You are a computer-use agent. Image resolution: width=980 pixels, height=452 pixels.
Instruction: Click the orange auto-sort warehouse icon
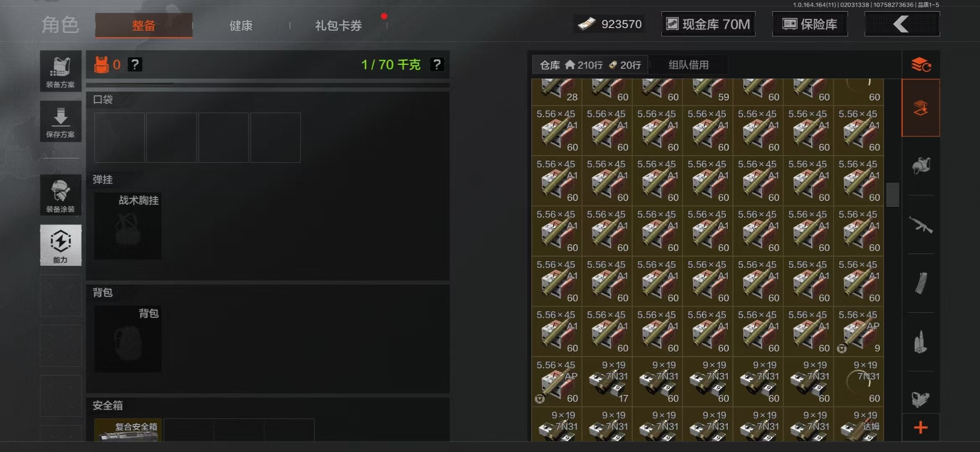coord(921,65)
